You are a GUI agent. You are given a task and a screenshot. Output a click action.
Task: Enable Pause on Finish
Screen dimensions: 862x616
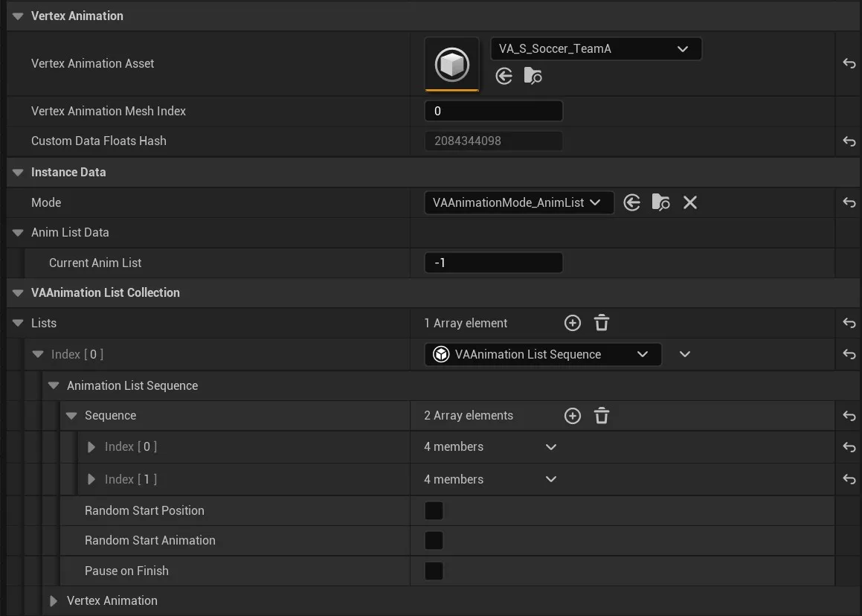[434, 571]
